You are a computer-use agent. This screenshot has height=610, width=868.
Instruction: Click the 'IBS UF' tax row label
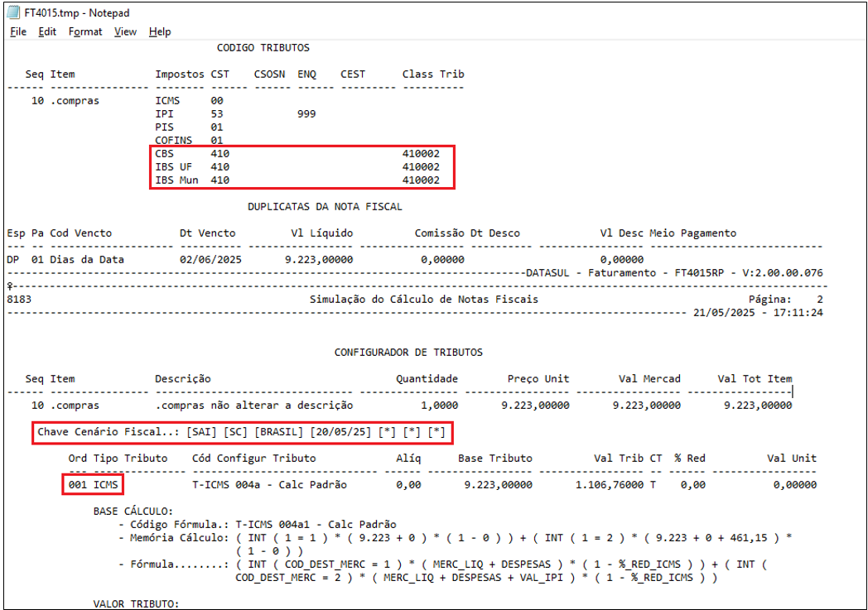tap(173, 167)
